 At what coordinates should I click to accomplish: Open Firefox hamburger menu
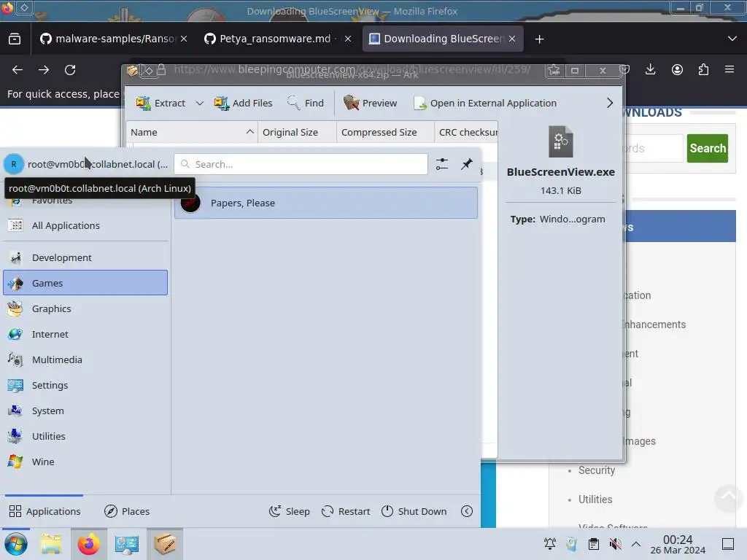[x=729, y=69]
